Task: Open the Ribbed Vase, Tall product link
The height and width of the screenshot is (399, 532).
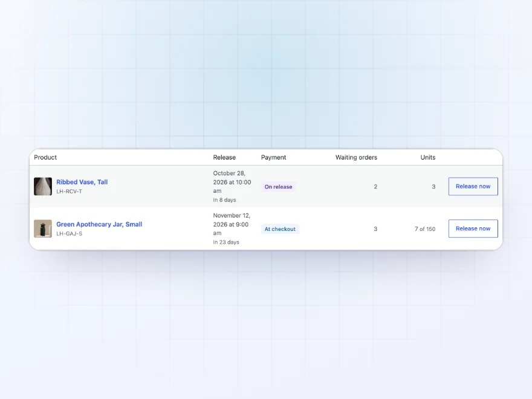Action: point(82,182)
